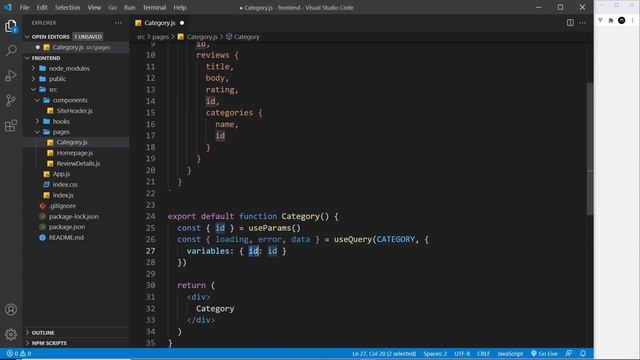Open the Run and Debug view
The height and width of the screenshot is (360, 640).
(x=11, y=76)
